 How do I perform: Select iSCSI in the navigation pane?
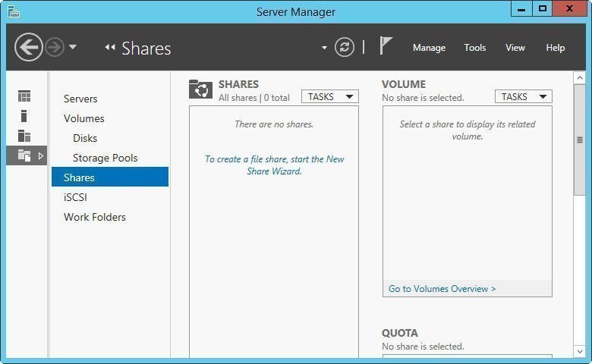[x=75, y=197]
